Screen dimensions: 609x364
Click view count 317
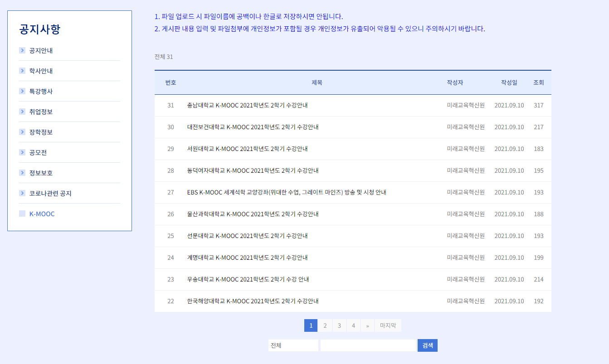(x=539, y=105)
